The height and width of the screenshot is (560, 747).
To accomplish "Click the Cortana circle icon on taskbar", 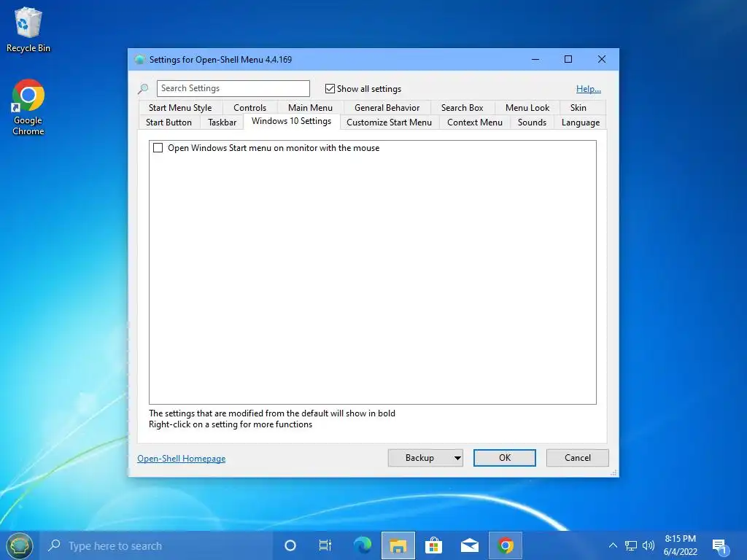I will pyautogui.click(x=290, y=545).
